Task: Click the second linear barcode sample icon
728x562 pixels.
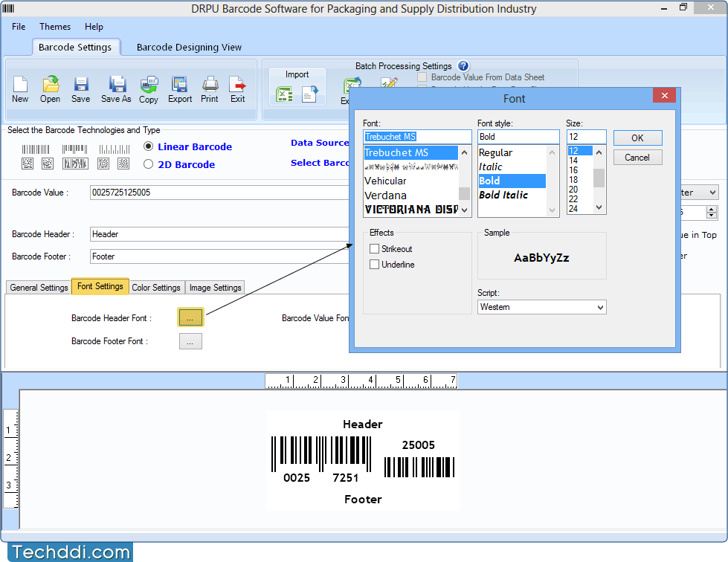Action: click(x=75, y=149)
